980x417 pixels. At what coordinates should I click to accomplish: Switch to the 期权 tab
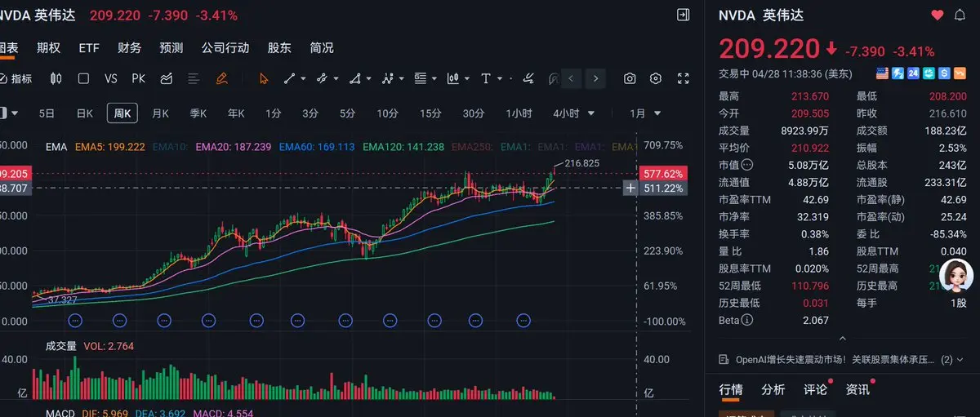(x=48, y=48)
